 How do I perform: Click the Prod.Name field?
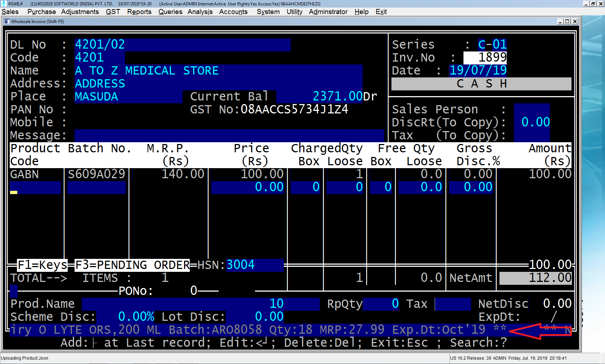[x=201, y=304]
